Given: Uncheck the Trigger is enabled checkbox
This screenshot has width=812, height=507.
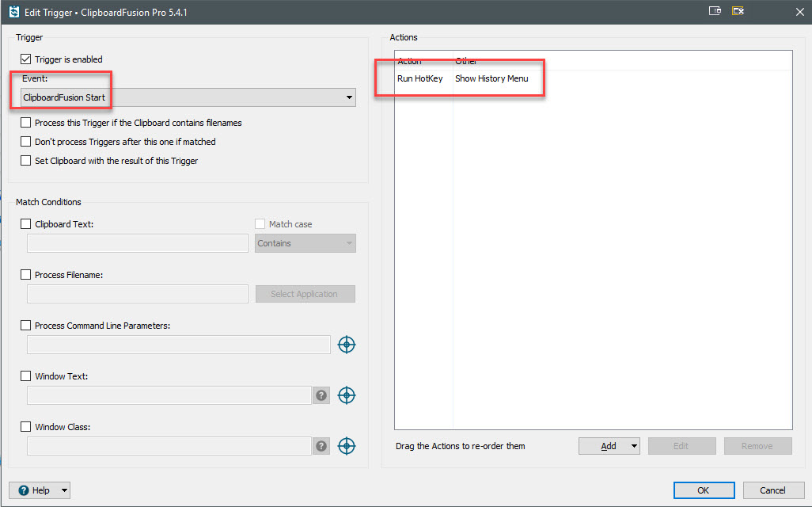Looking at the screenshot, I should tap(26, 59).
